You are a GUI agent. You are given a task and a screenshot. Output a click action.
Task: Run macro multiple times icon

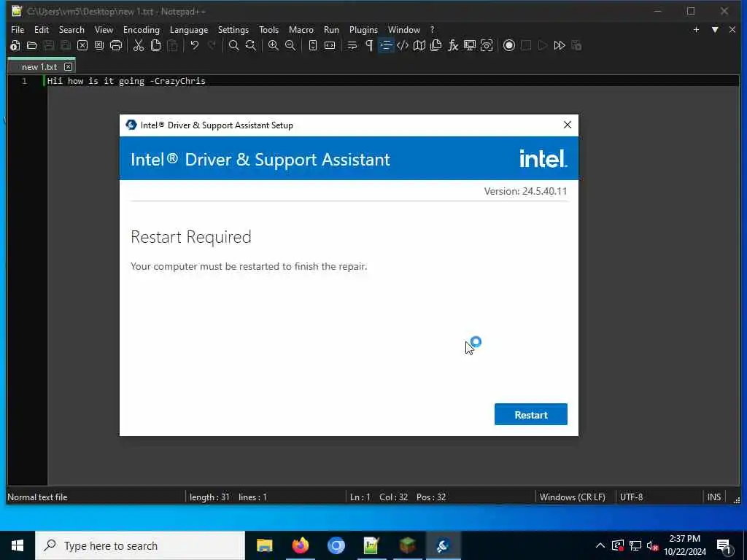click(560, 46)
